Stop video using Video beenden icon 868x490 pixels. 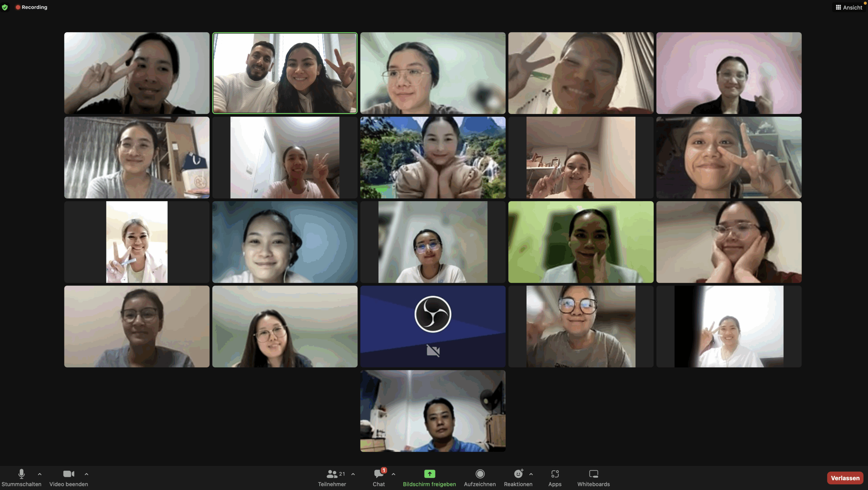coord(68,474)
